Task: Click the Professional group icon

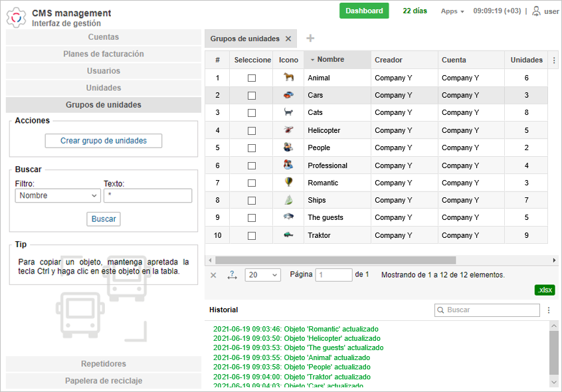Action: [288, 165]
